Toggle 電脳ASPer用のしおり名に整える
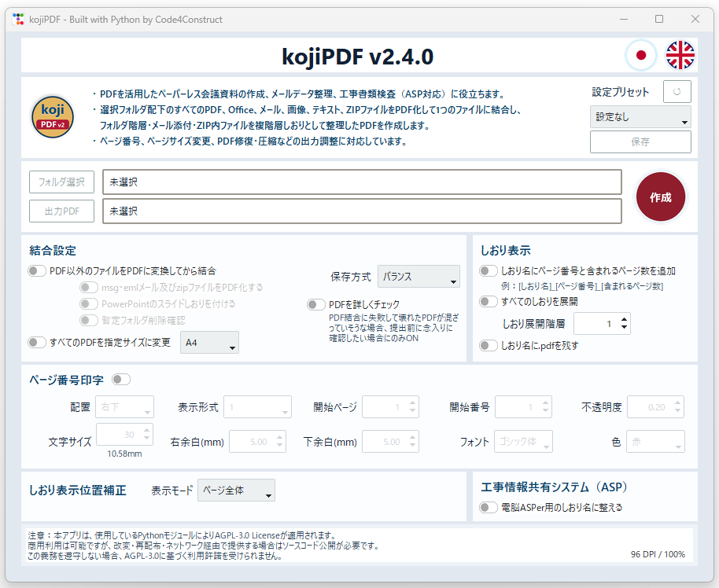Image resolution: width=719 pixels, height=588 pixels. (x=489, y=507)
